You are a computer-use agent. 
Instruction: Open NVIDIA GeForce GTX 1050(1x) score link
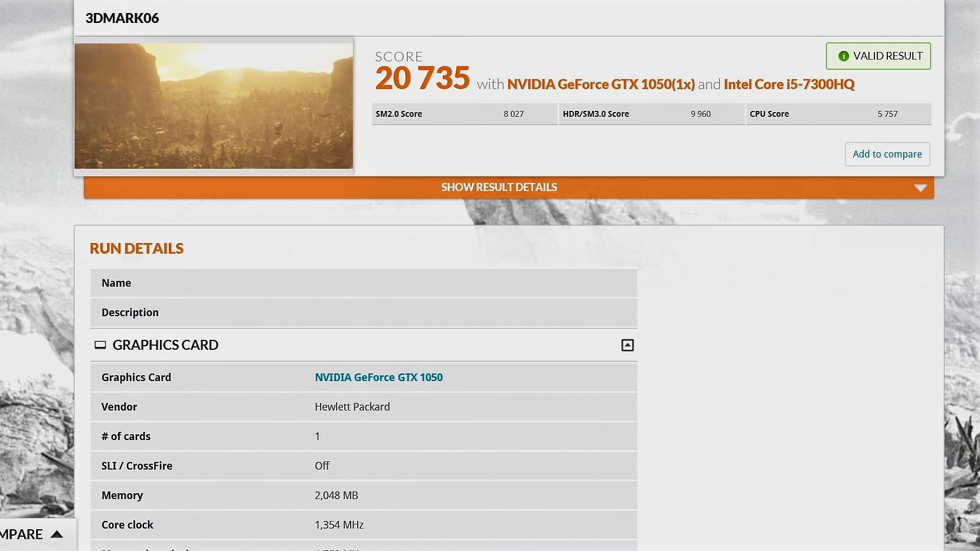coord(601,84)
